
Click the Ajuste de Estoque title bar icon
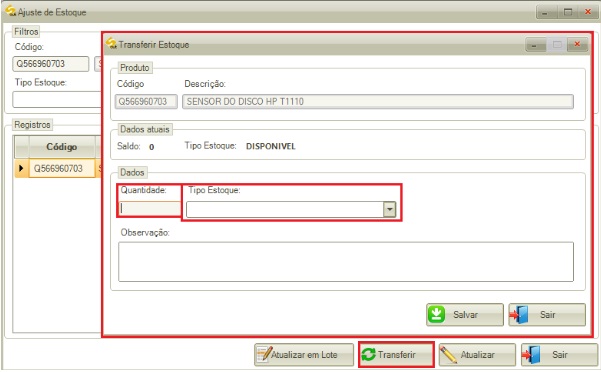11,10
